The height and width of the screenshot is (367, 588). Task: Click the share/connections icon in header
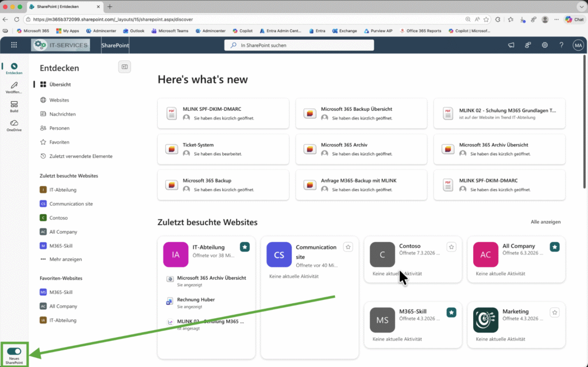(528, 45)
